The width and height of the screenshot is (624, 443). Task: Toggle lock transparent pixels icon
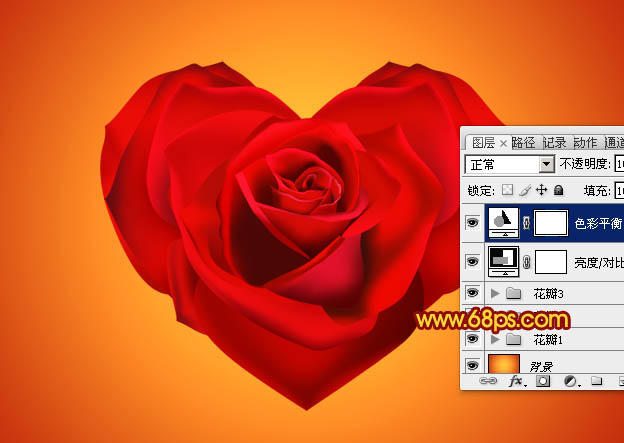[507, 190]
